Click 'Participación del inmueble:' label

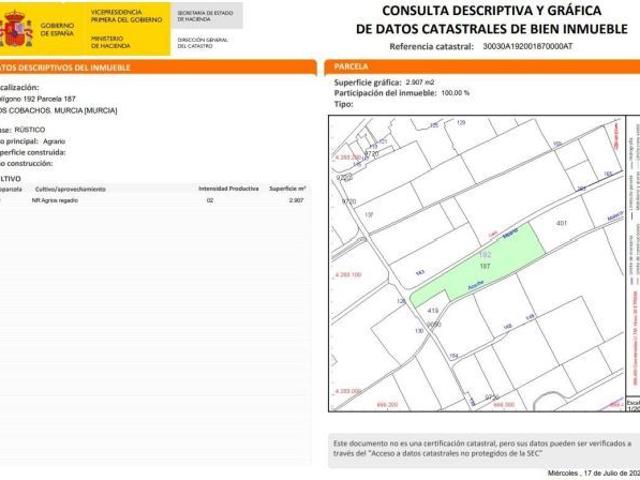point(386,93)
